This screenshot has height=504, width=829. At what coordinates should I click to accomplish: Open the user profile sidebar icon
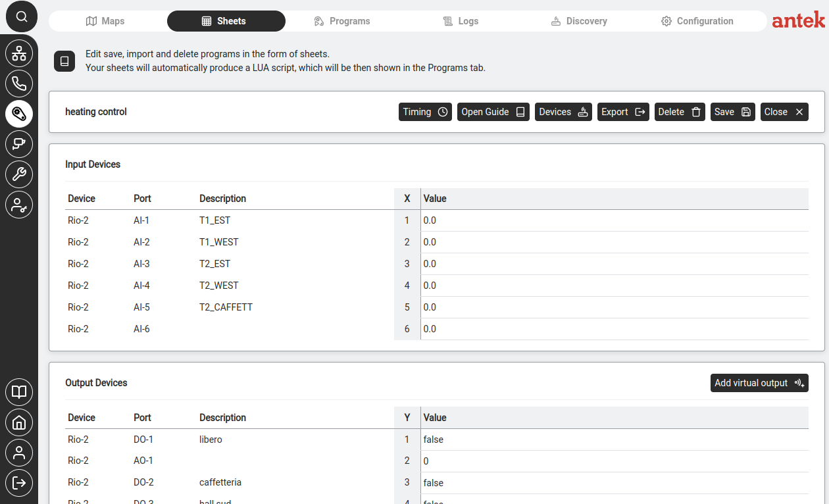tap(19, 453)
